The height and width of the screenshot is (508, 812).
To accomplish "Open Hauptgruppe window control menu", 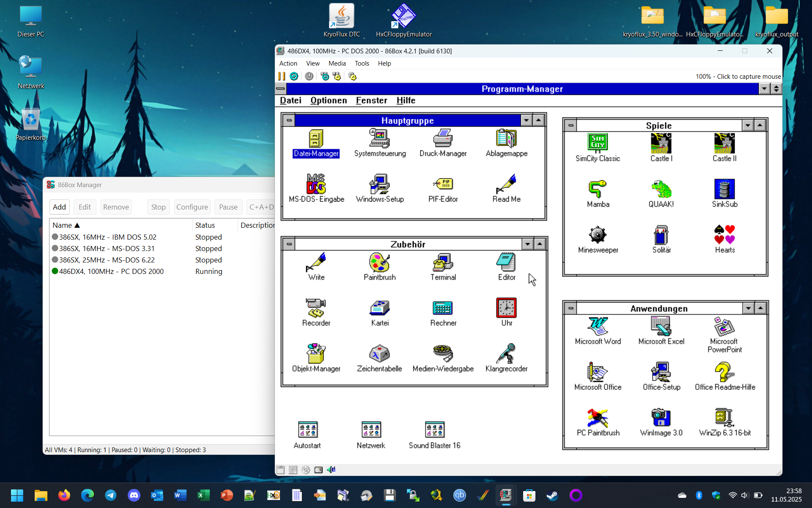I will click(x=289, y=120).
